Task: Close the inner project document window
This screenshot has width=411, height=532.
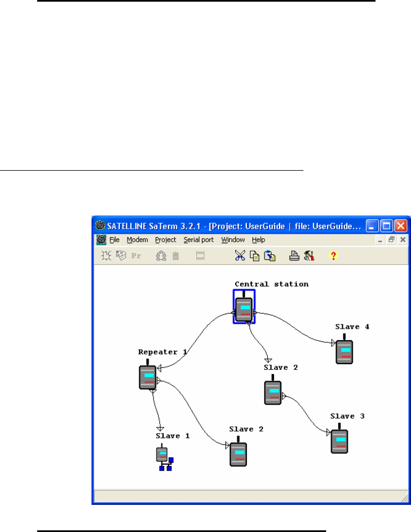Action: coord(403,240)
